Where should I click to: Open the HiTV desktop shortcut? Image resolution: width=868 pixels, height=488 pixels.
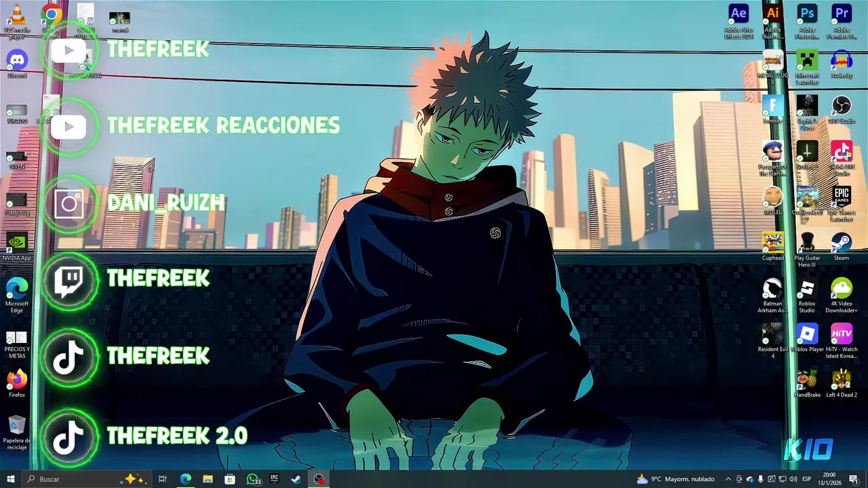[x=842, y=341]
